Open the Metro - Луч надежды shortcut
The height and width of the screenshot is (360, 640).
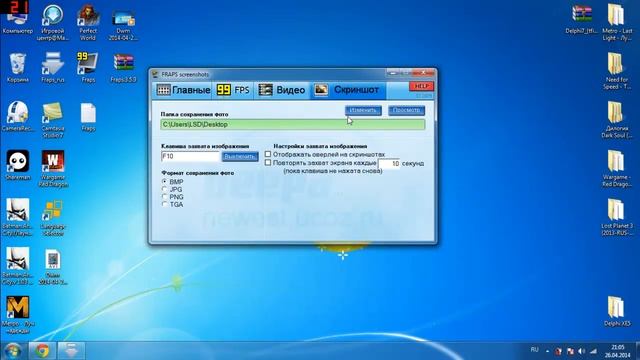point(18,315)
